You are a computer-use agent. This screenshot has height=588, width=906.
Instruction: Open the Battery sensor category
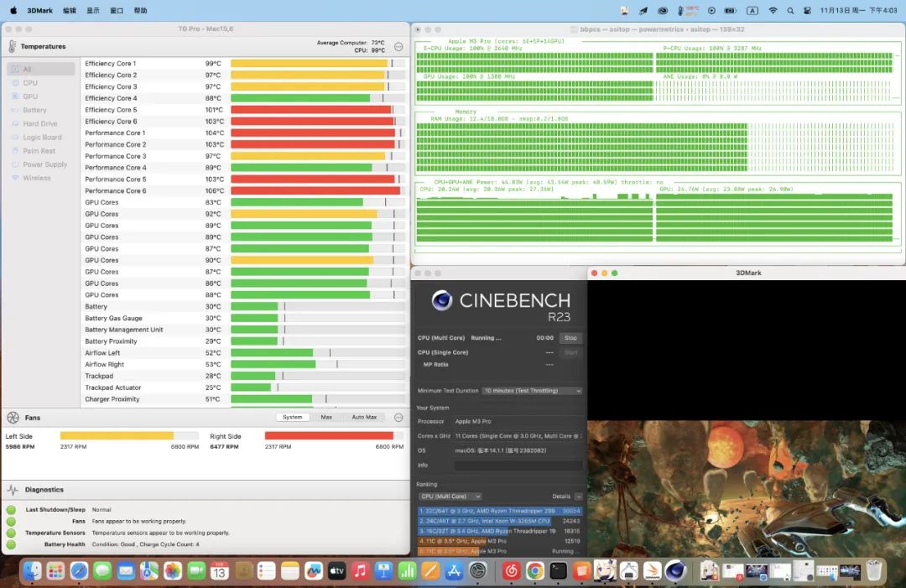[x=34, y=110]
